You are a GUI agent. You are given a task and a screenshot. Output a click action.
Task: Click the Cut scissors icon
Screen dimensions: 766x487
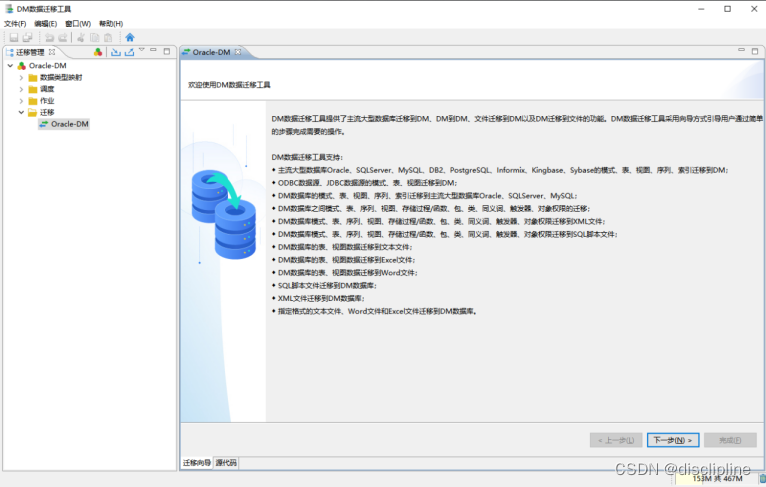coord(81,38)
